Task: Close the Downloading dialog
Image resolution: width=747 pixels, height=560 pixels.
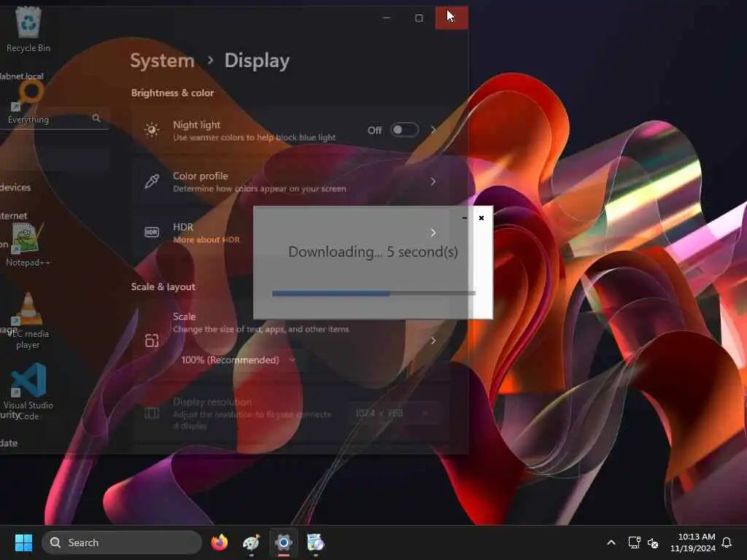Action: [x=481, y=217]
